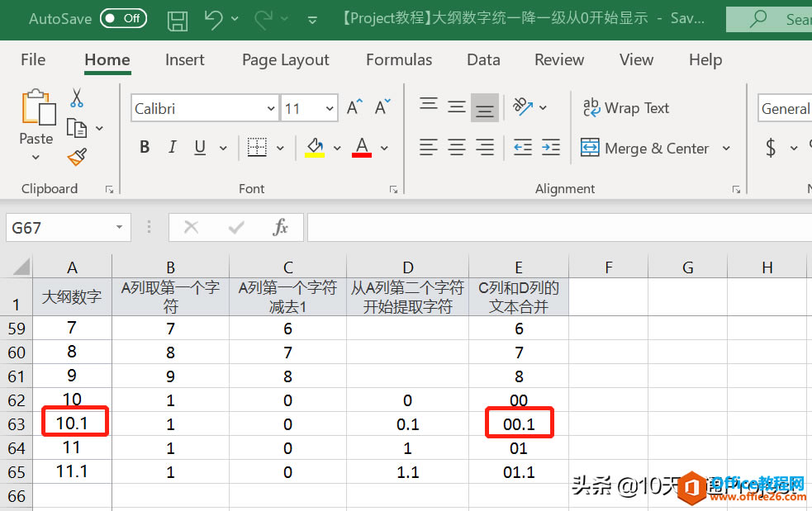Click the Save icon in title bar
Viewport: 812px width, 511px height.
pyautogui.click(x=177, y=18)
